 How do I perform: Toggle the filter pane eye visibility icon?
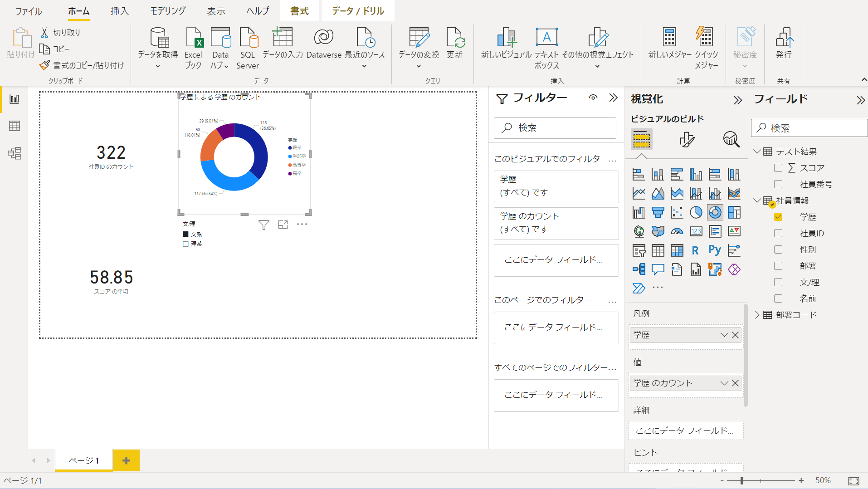[593, 98]
